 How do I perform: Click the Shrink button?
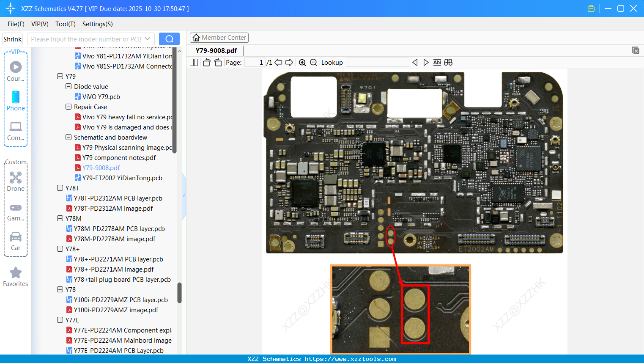tap(12, 39)
